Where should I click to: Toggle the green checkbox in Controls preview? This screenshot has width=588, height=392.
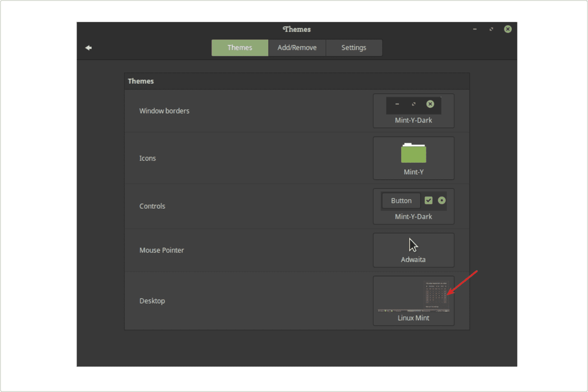[428, 200]
